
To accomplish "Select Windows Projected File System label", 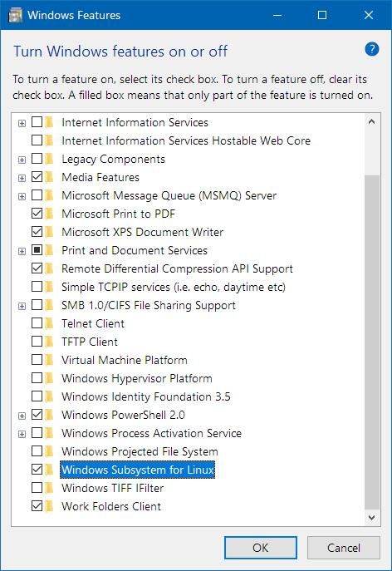I will pyautogui.click(x=140, y=451).
